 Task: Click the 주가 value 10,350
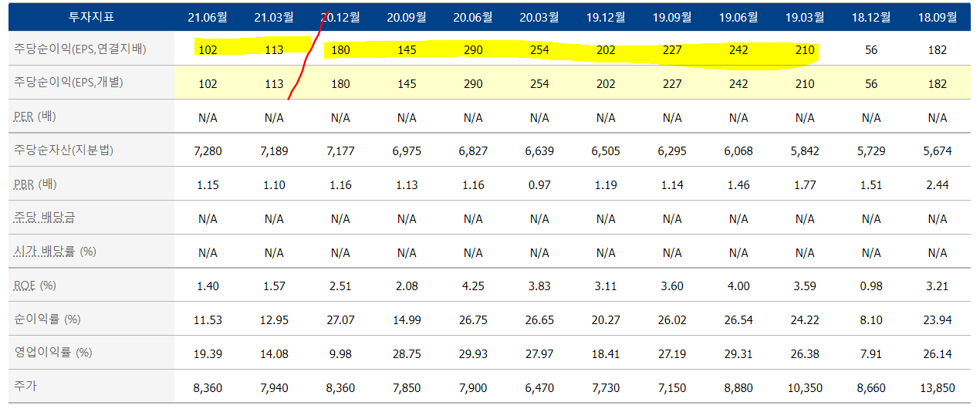click(x=805, y=387)
